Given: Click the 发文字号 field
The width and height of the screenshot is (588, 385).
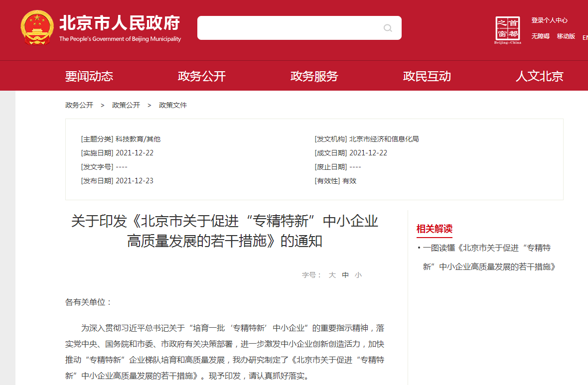Looking at the screenshot, I should (x=104, y=167).
